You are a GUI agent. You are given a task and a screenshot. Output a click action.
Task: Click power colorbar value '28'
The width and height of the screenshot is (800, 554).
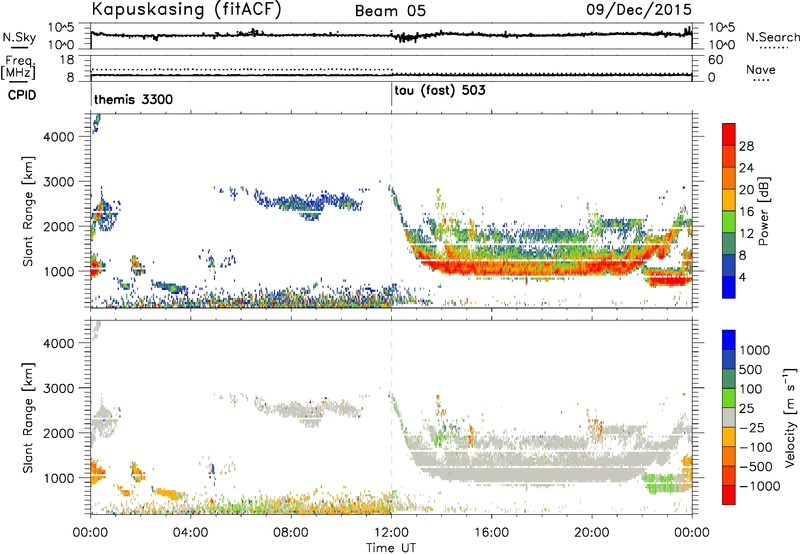[746, 146]
